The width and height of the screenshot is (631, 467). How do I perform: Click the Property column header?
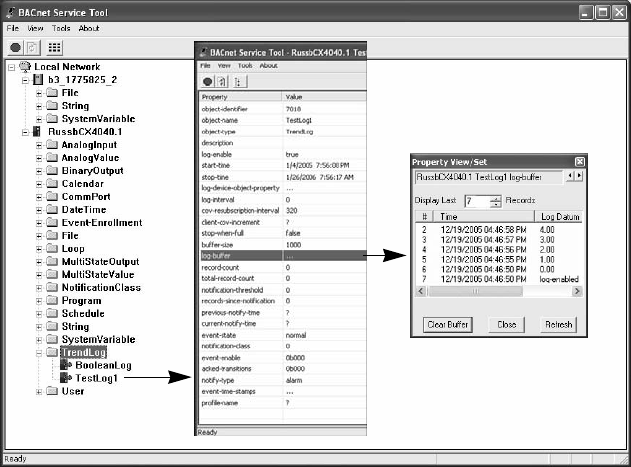click(x=240, y=97)
